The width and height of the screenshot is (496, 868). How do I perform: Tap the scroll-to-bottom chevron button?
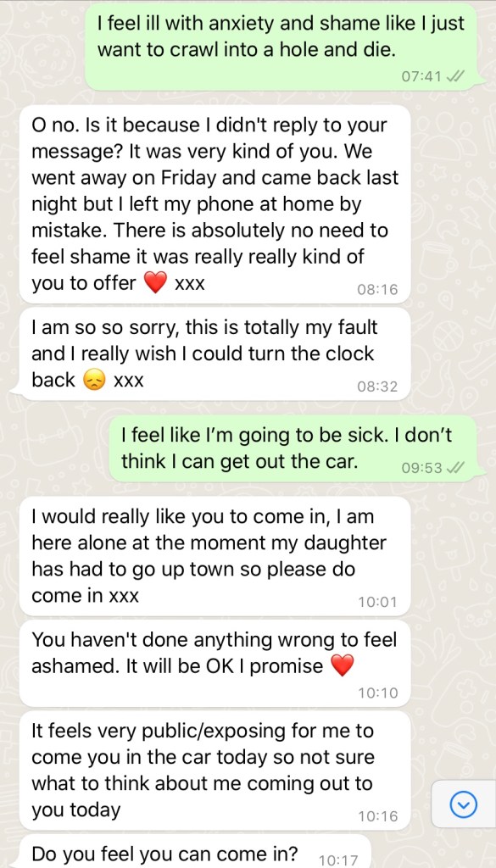tap(463, 804)
